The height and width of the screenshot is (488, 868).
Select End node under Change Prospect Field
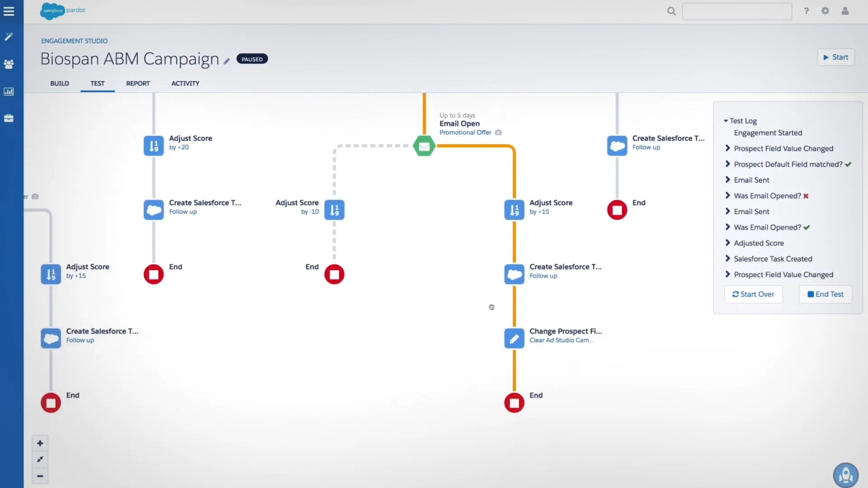(514, 403)
